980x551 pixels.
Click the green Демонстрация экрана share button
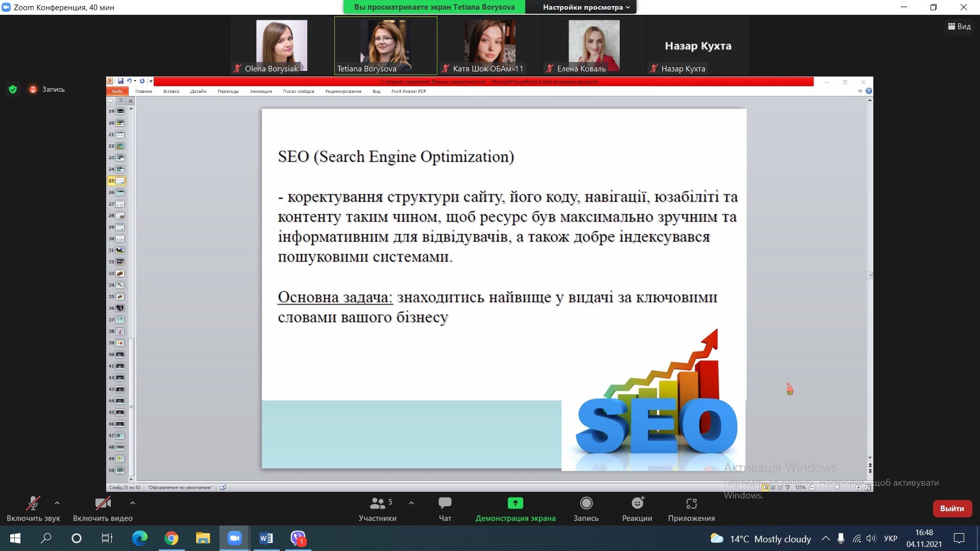(516, 509)
